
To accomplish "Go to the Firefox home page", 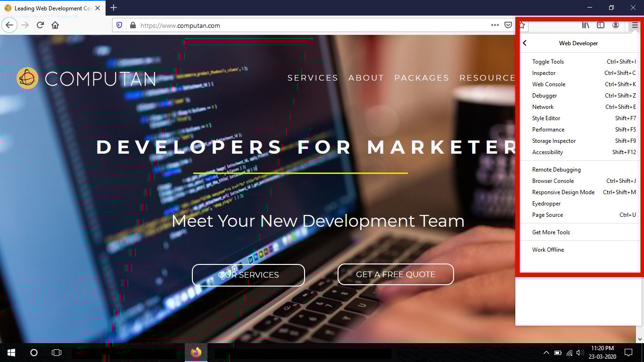I will [x=55, y=25].
